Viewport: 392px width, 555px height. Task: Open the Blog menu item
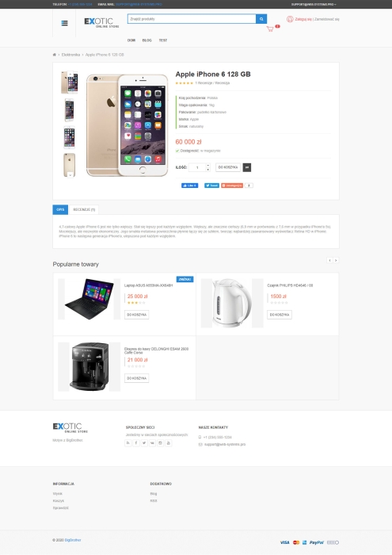(147, 40)
